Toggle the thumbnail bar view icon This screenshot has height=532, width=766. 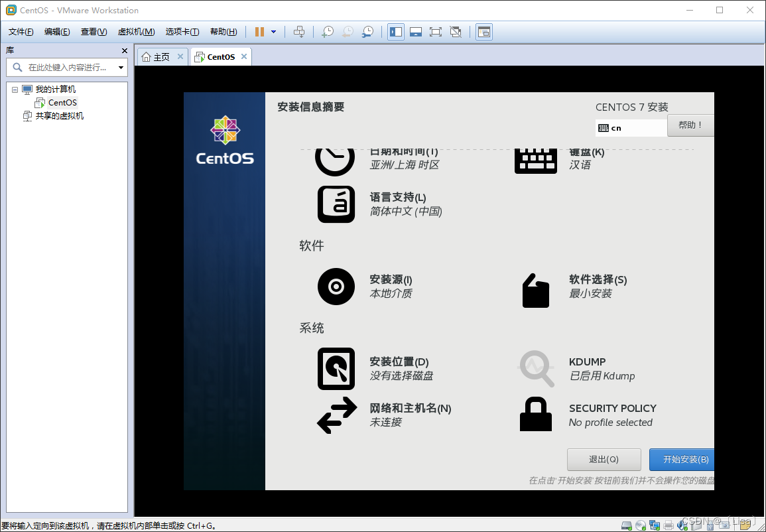pyautogui.click(x=416, y=32)
